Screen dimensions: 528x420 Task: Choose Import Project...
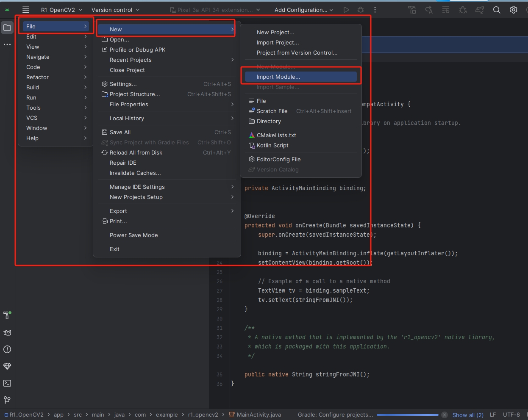click(301, 42)
